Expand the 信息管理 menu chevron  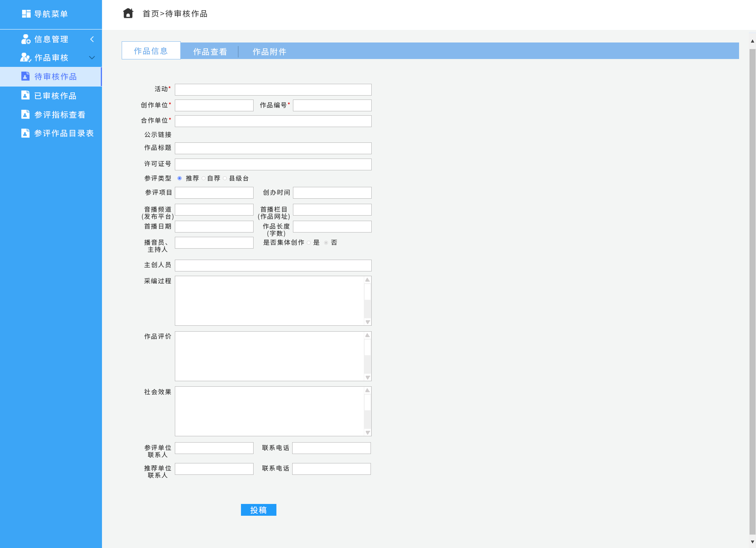92,39
